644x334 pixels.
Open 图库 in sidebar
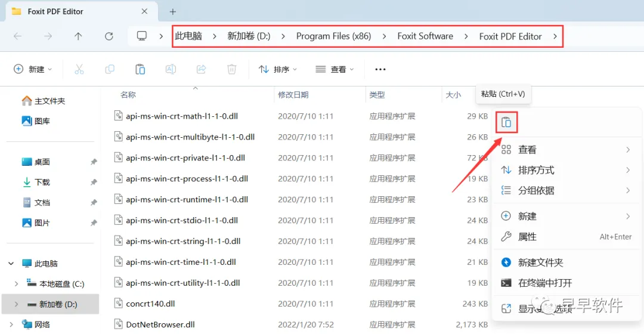[x=36, y=121]
